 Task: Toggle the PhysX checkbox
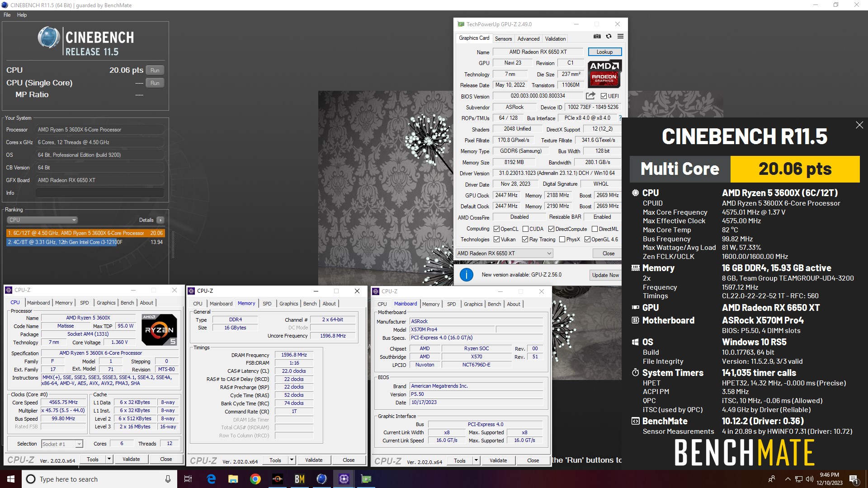(562, 239)
